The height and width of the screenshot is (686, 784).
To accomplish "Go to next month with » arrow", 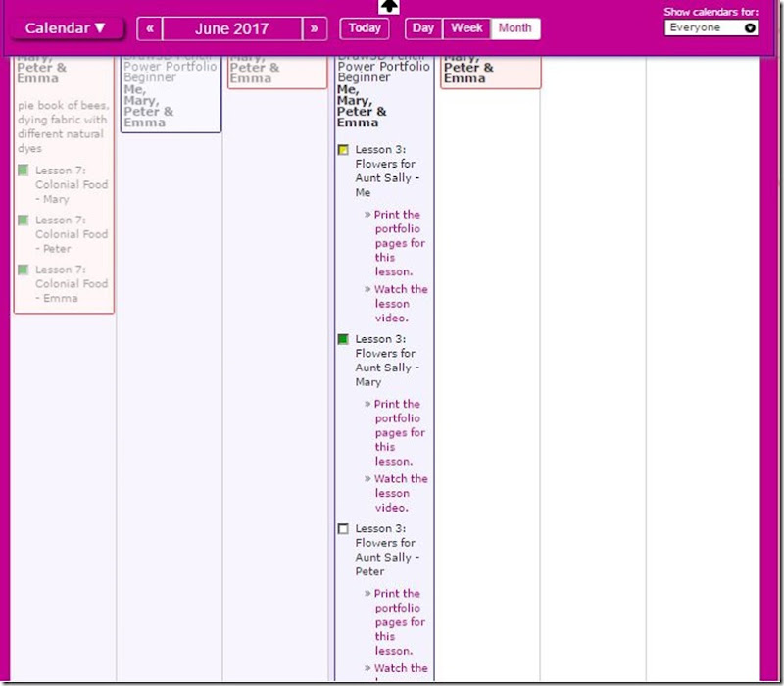I will (315, 28).
